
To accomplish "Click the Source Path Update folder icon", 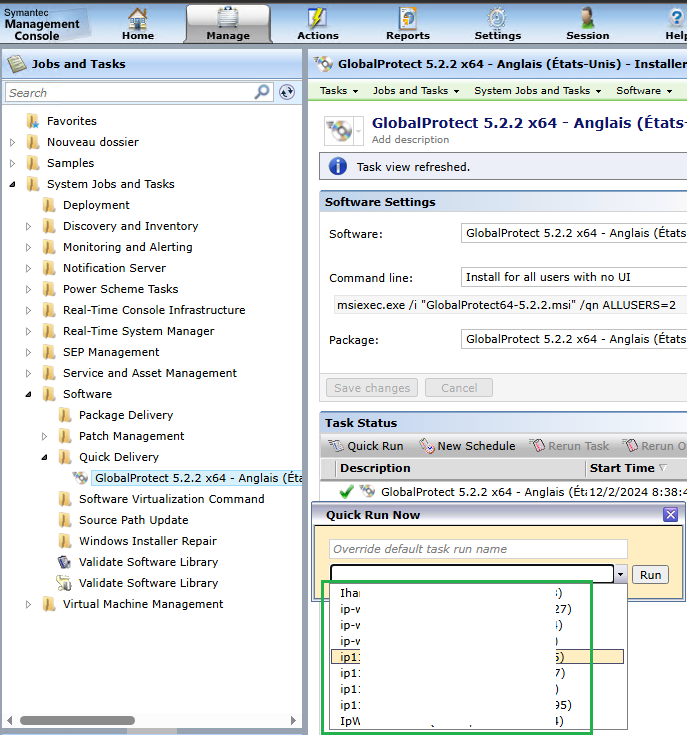I will pyautogui.click(x=65, y=520).
